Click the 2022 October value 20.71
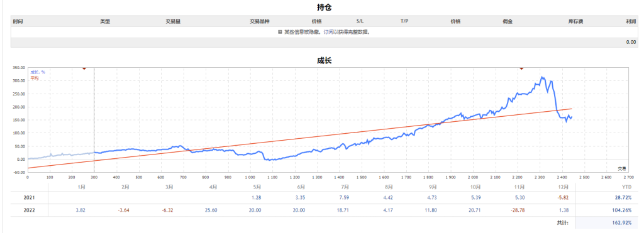644x233 pixels. (475, 210)
